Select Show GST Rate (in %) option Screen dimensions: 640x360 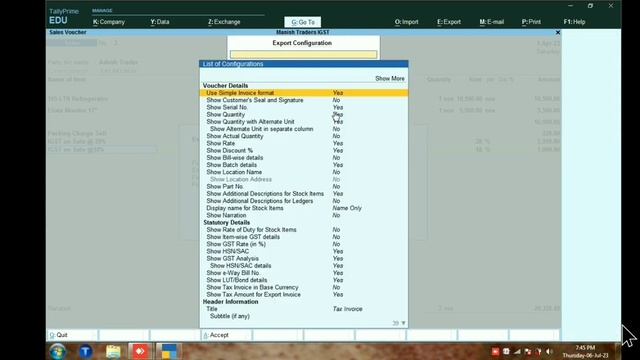pyautogui.click(x=304, y=244)
